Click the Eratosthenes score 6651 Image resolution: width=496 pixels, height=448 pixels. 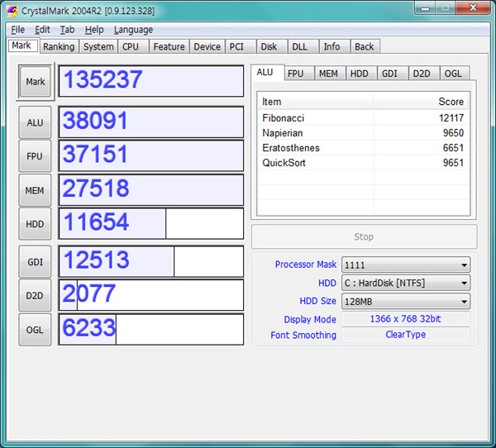pos(453,148)
